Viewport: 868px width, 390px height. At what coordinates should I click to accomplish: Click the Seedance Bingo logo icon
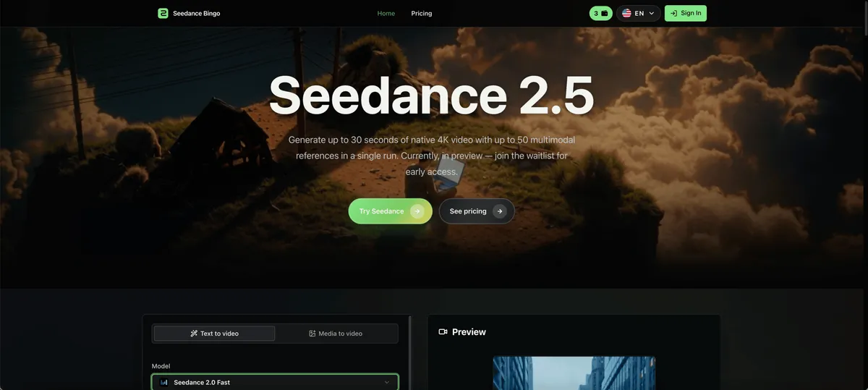click(x=163, y=13)
